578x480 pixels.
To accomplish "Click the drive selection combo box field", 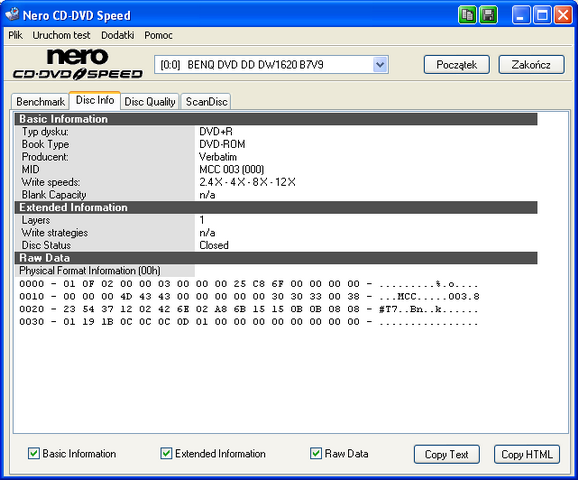I will (271, 65).
